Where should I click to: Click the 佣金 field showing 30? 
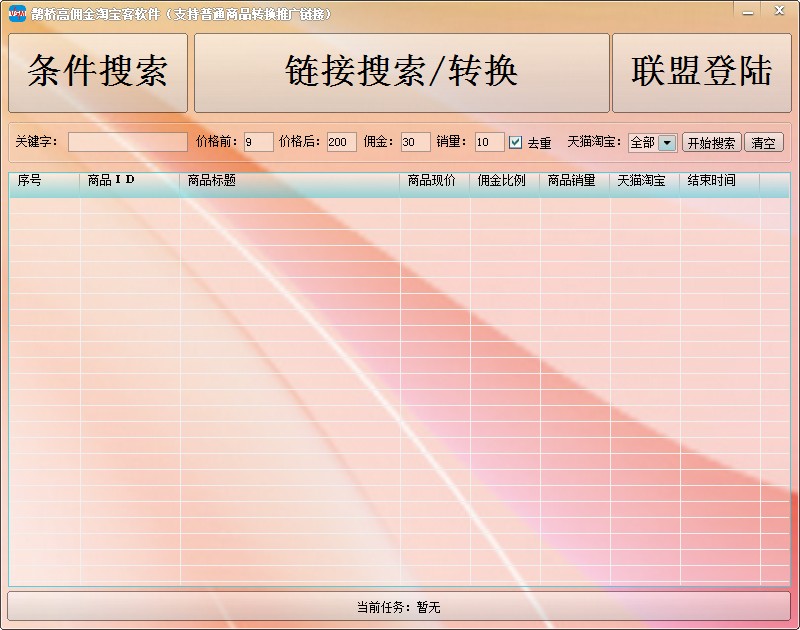tap(415, 142)
